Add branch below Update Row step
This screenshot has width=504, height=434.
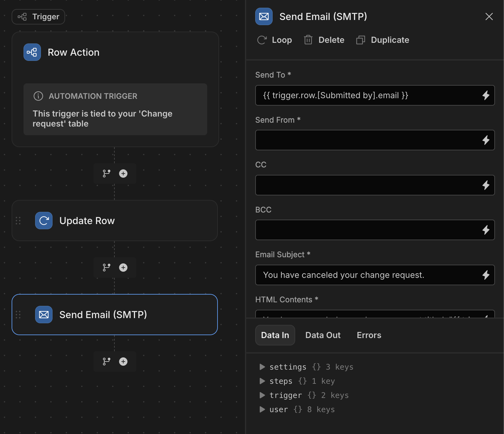point(106,268)
